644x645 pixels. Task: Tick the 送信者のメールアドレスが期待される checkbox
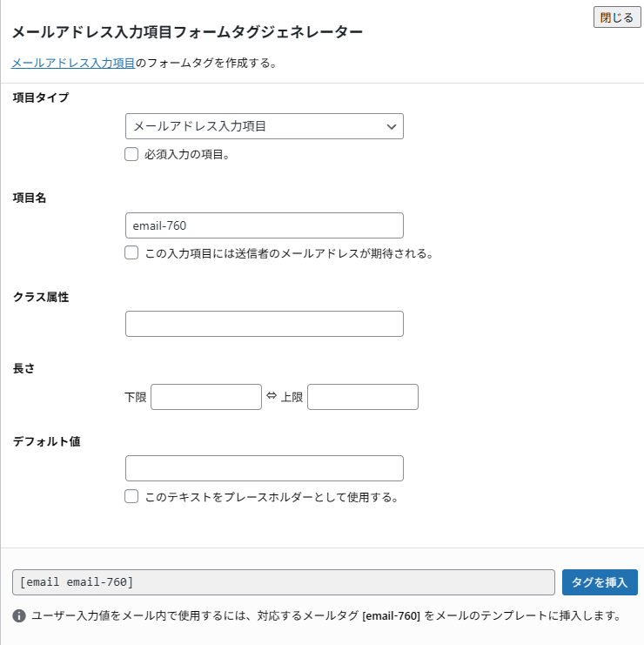[131, 253]
